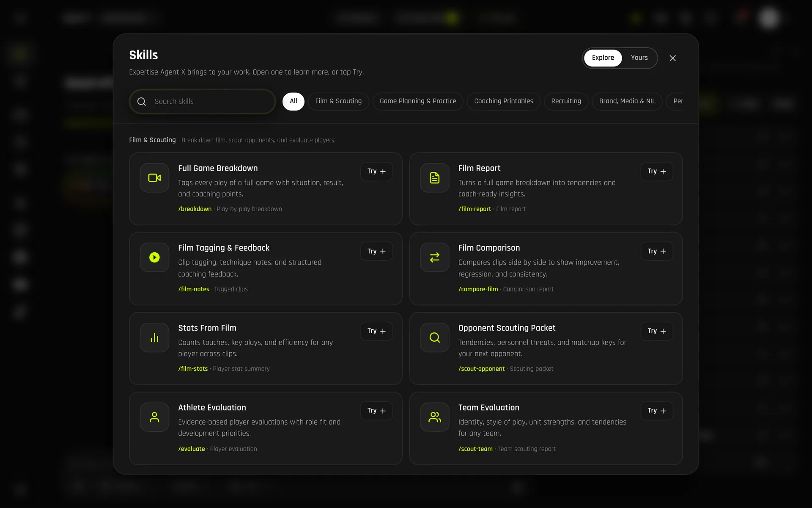Switch to the Explore view
Image resolution: width=812 pixels, height=508 pixels.
pos(603,58)
